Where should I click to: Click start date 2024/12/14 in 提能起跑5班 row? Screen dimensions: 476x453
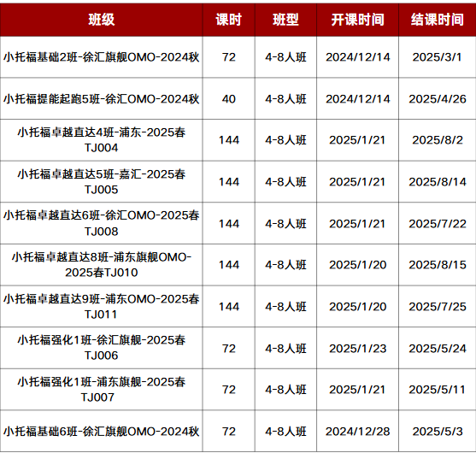point(357,99)
